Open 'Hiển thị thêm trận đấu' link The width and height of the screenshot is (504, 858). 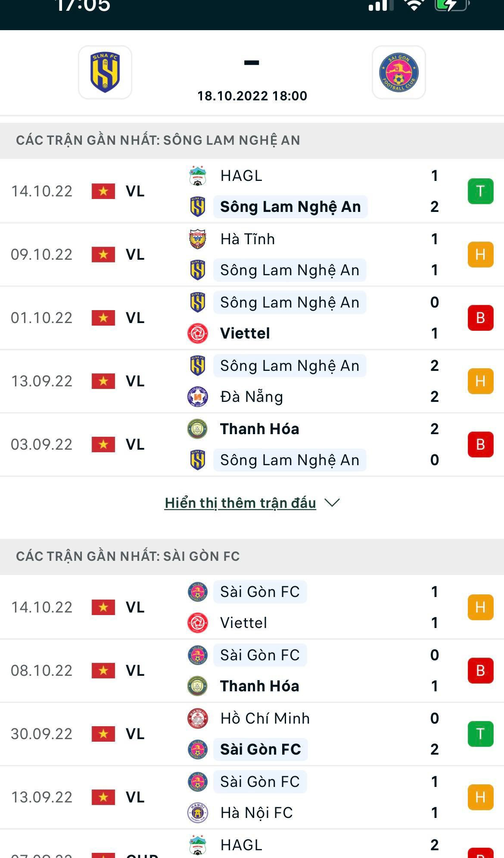point(240,503)
